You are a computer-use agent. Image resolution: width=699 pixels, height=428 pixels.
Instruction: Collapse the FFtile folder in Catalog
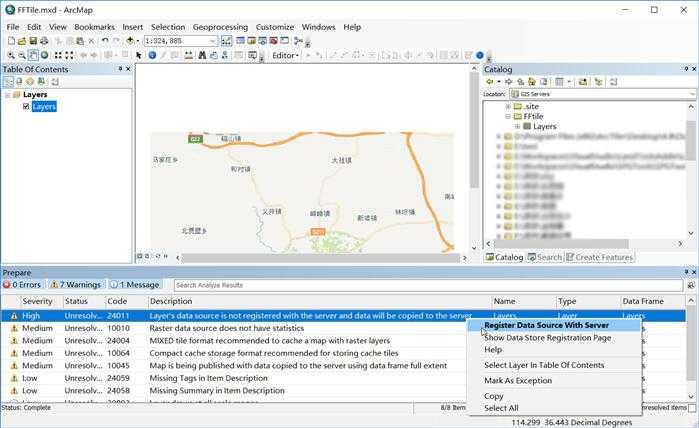508,116
